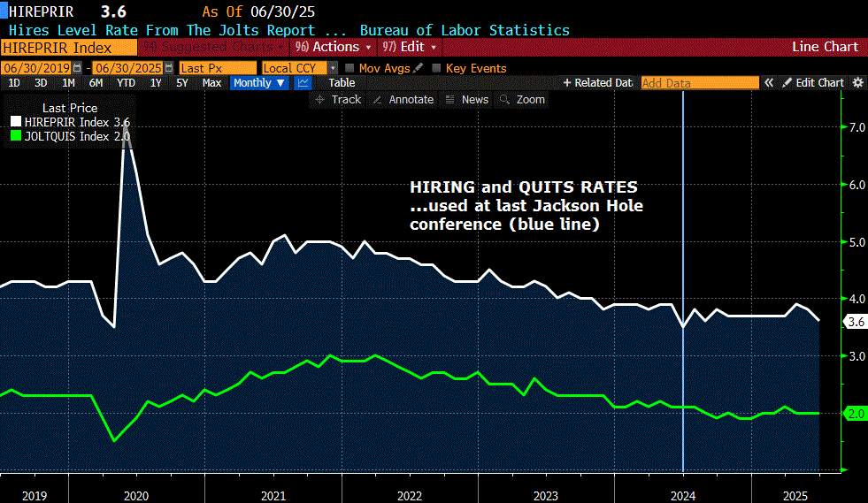The height and width of the screenshot is (503, 868).
Task: Activate the Zoom magnifier tool
Action: (523, 100)
